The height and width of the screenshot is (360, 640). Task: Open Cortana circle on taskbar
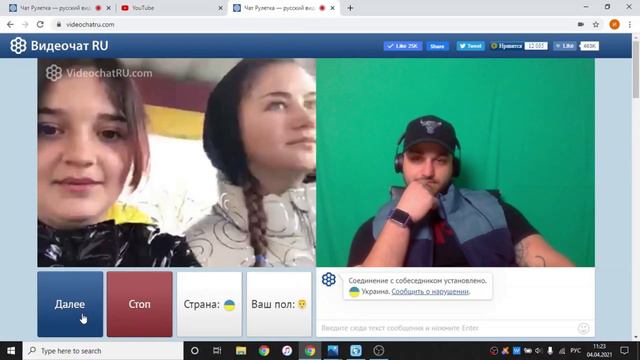pos(195,351)
